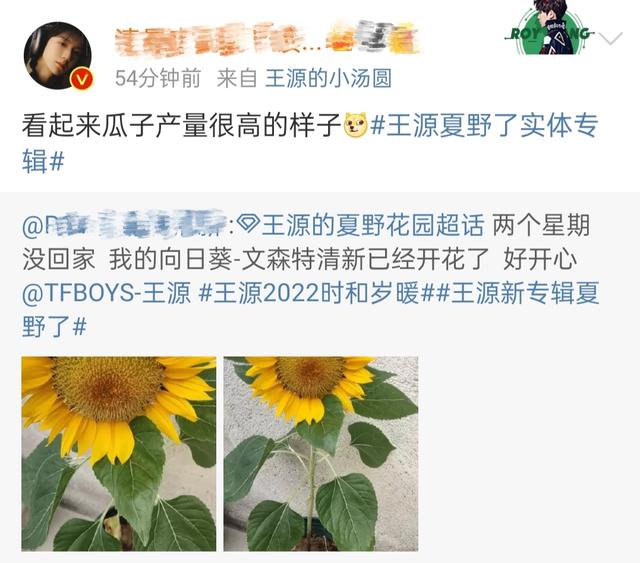The height and width of the screenshot is (563, 640).
Task: Tap the doge emoji in post
Action: click(356, 125)
